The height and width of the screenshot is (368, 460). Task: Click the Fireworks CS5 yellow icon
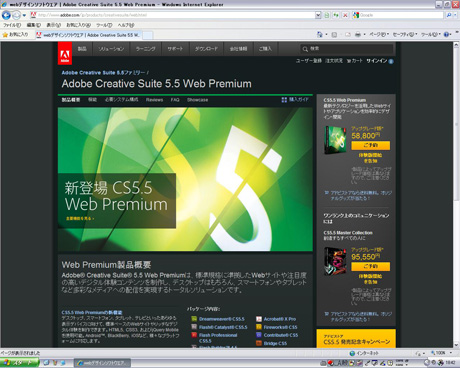[259, 327]
